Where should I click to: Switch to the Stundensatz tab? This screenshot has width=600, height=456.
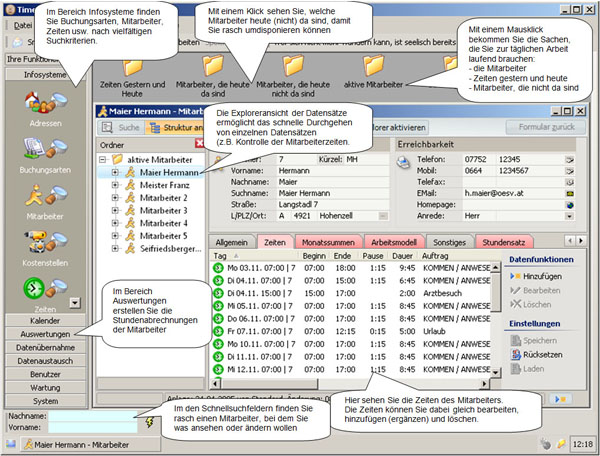[504, 242]
